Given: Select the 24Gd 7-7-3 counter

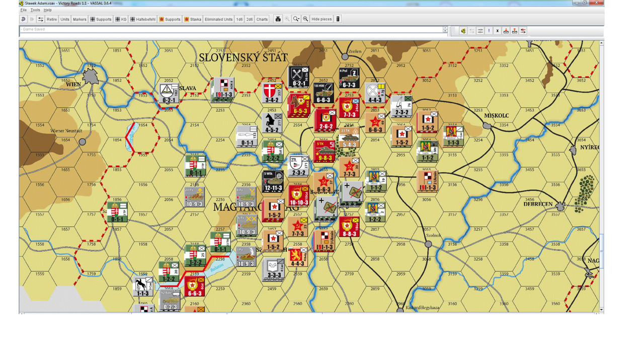Looking at the screenshot, I should click(348, 108).
